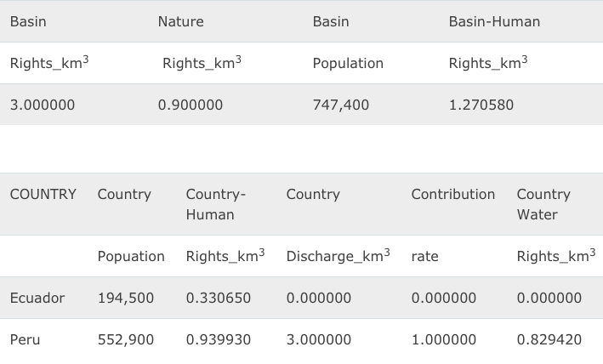Select the Discharge_km3 subheader
Viewport: 603px width, 364px height.
coord(338,256)
